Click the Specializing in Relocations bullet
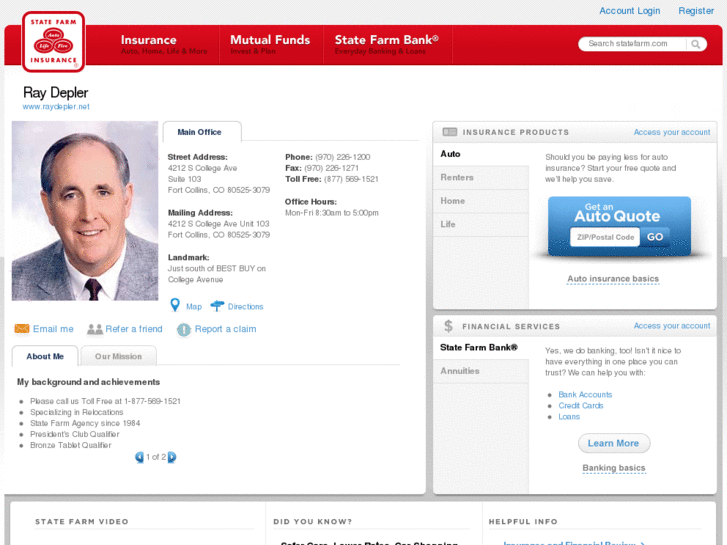727x545 pixels. 77,412
